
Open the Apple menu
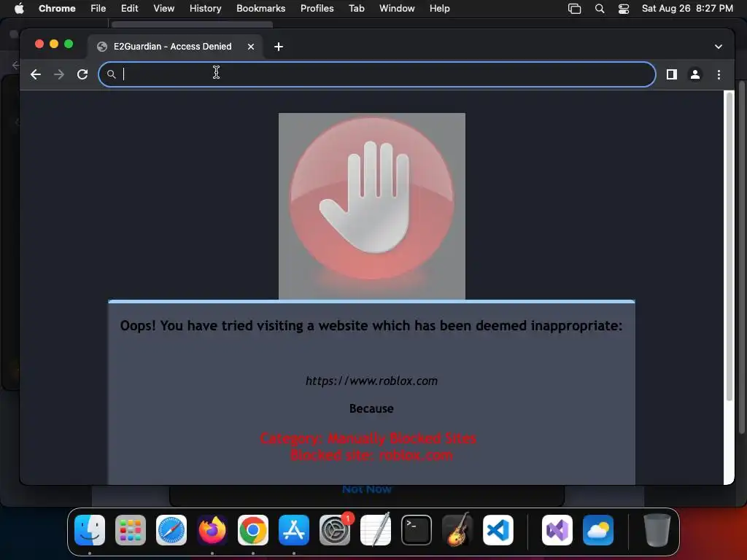pos(19,9)
